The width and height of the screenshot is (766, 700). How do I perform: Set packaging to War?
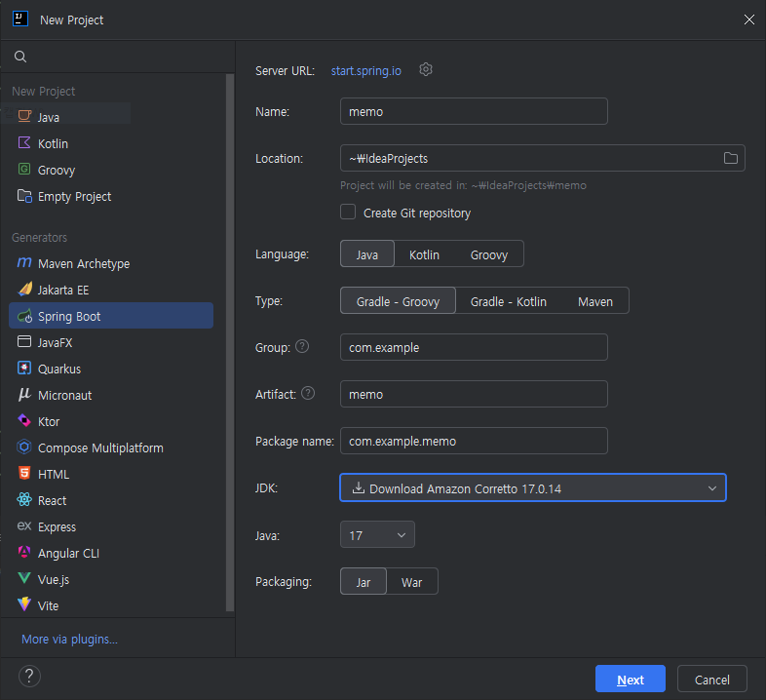point(412,582)
